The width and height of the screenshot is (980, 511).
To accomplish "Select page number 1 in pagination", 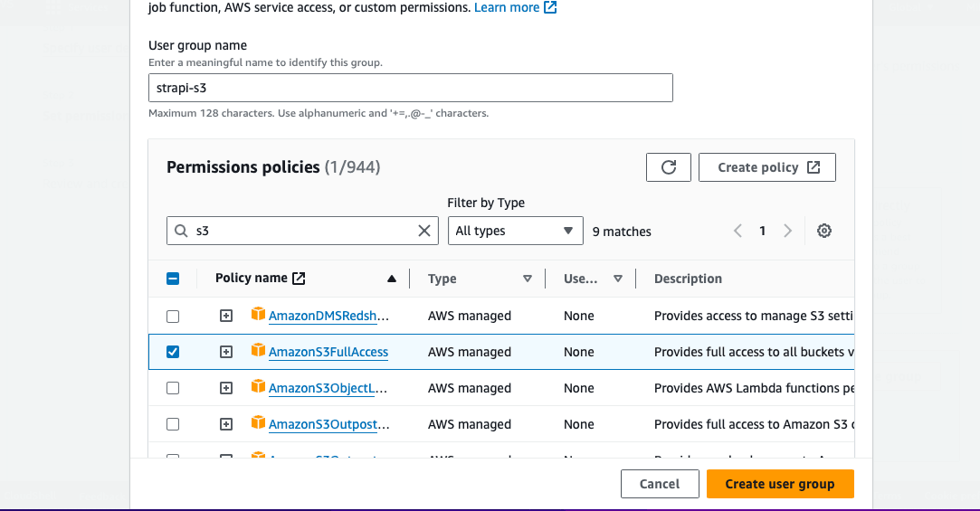I will (x=763, y=232).
